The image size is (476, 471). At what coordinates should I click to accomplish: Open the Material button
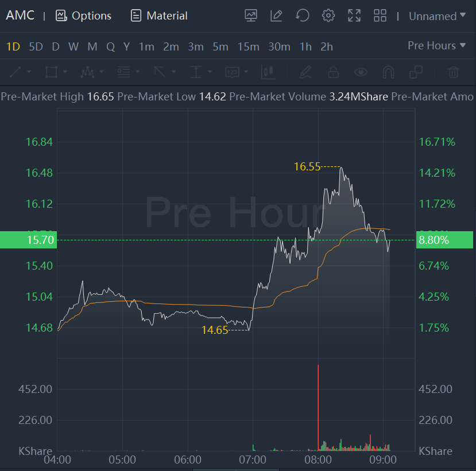coord(159,15)
